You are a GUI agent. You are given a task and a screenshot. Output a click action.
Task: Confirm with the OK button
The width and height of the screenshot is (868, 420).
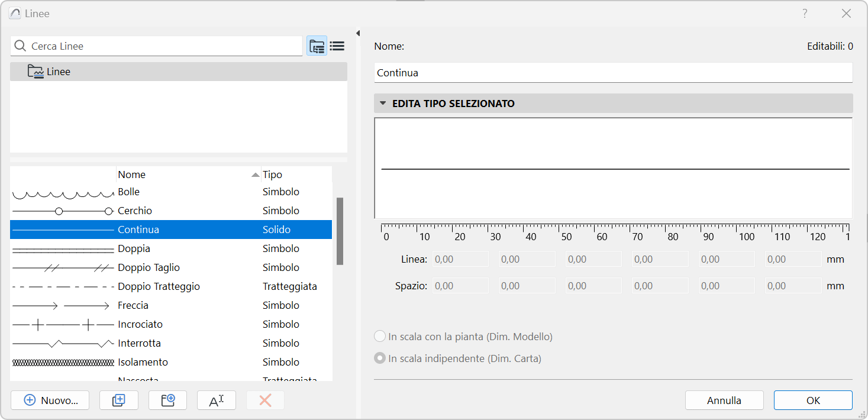[813, 400]
